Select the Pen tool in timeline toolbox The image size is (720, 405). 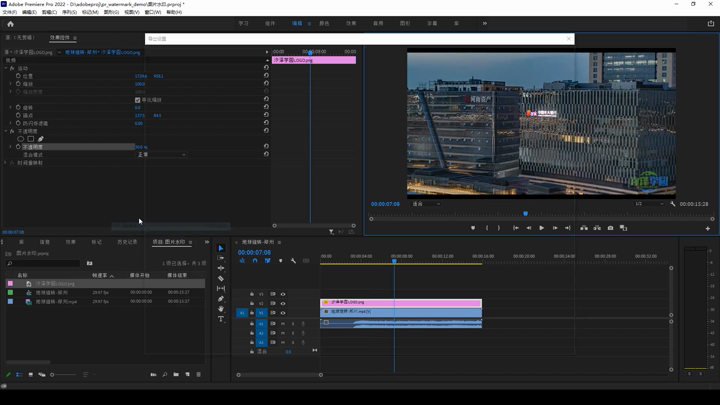pyautogui.click(x=221, y=299)
